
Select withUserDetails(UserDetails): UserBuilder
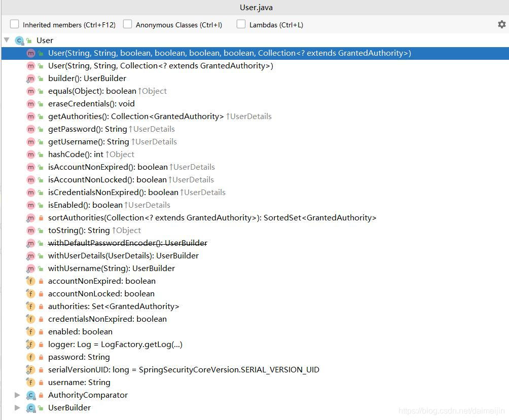(123, 255)
